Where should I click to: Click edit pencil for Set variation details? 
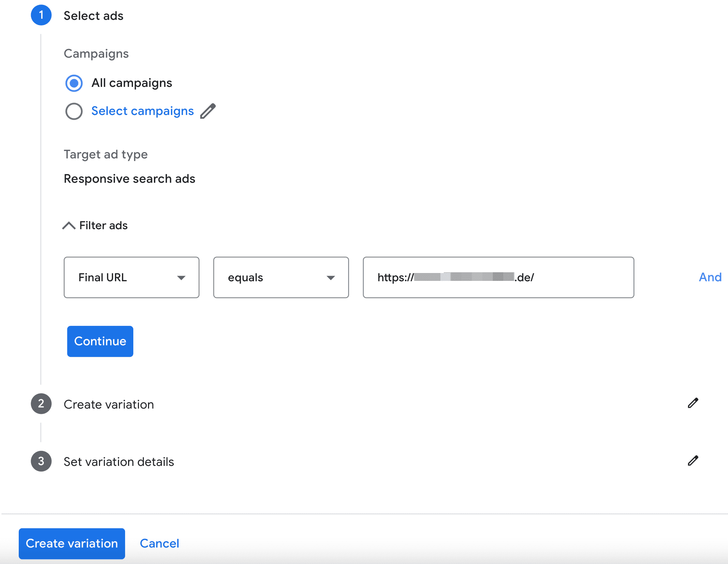693,461
